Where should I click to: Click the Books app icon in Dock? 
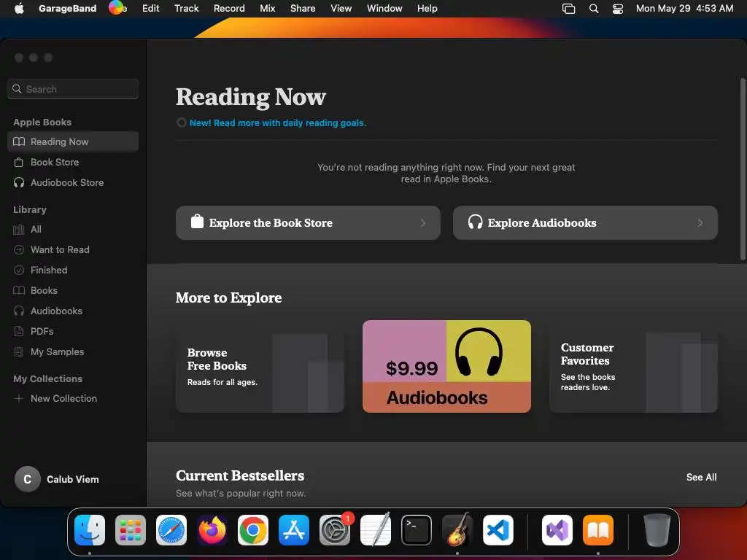point(598,530)
